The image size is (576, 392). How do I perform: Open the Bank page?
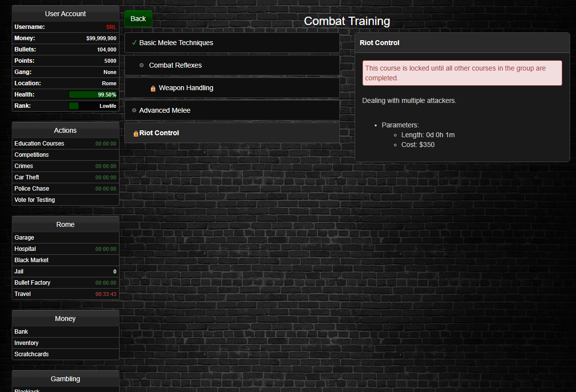click(x=22, y=332)
